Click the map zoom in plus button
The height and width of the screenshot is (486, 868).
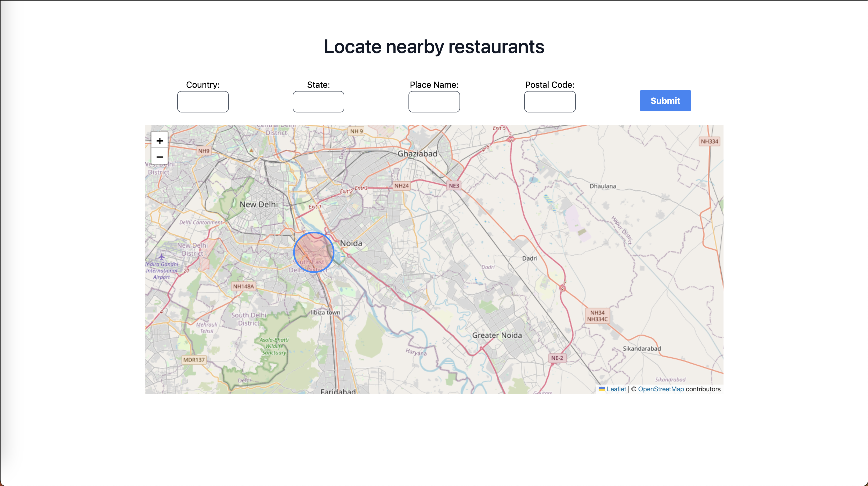pyautogui.click(x=160, y=141)
